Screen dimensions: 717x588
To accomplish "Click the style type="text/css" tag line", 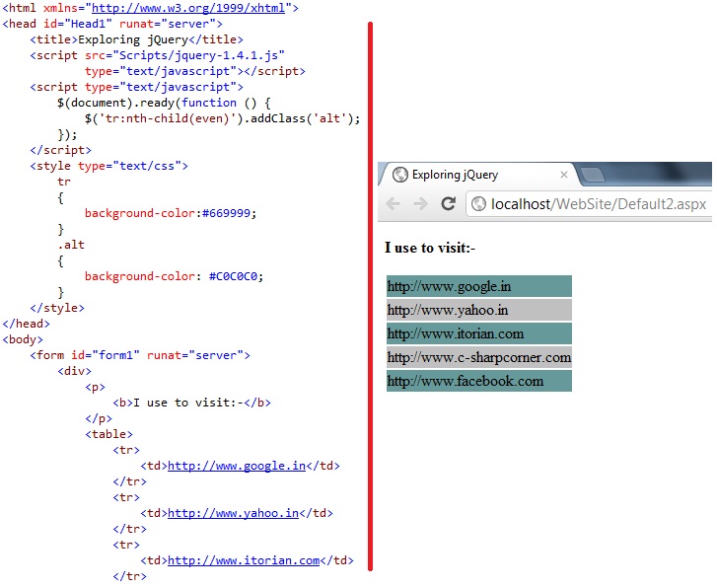I will click(108, 166).
